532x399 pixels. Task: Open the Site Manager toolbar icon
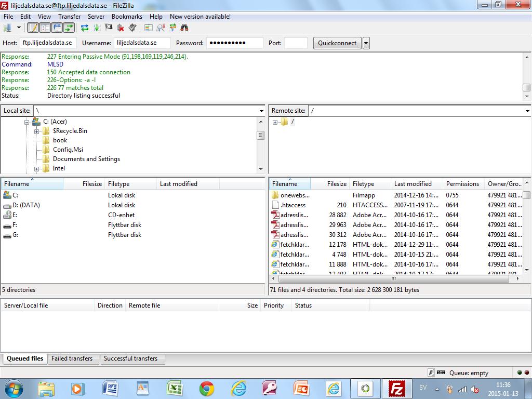coord(7,28)
